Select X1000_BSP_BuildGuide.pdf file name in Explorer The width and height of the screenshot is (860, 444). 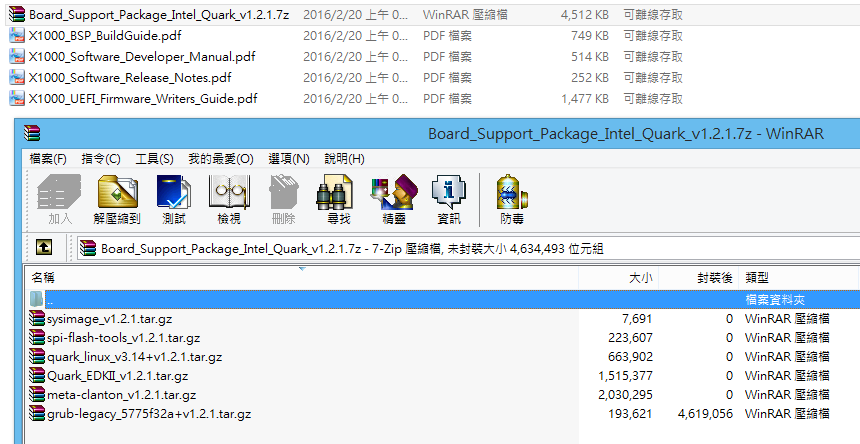[105, 36]
